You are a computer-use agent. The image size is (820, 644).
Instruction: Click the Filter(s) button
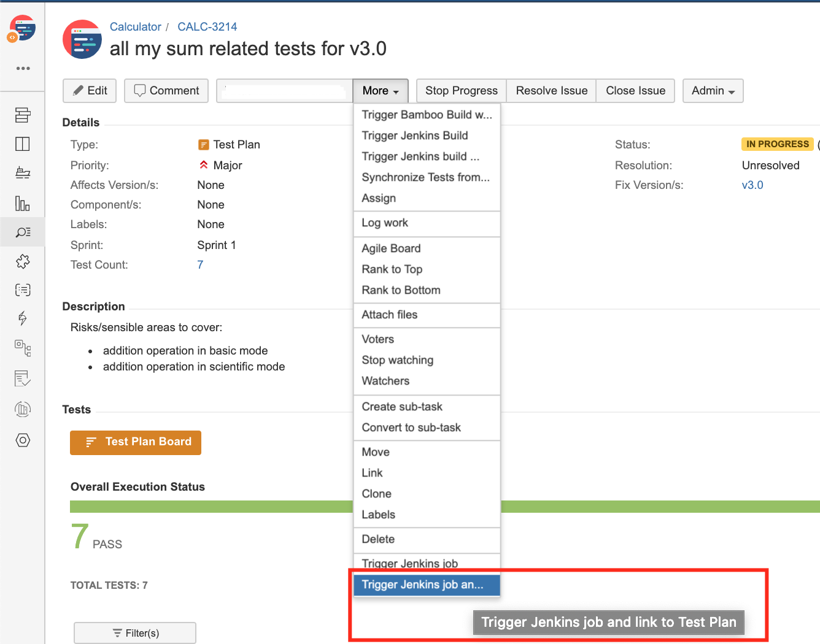point(135,633)
